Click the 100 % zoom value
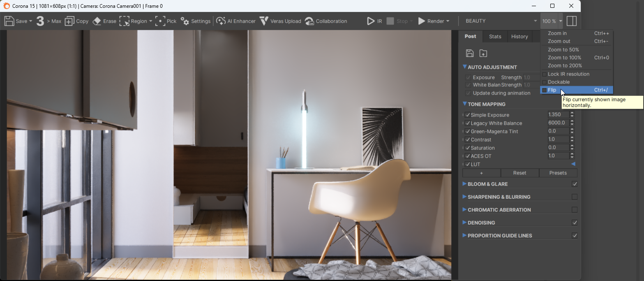Viewport: 644px width, 281px height. coord(549,21)
